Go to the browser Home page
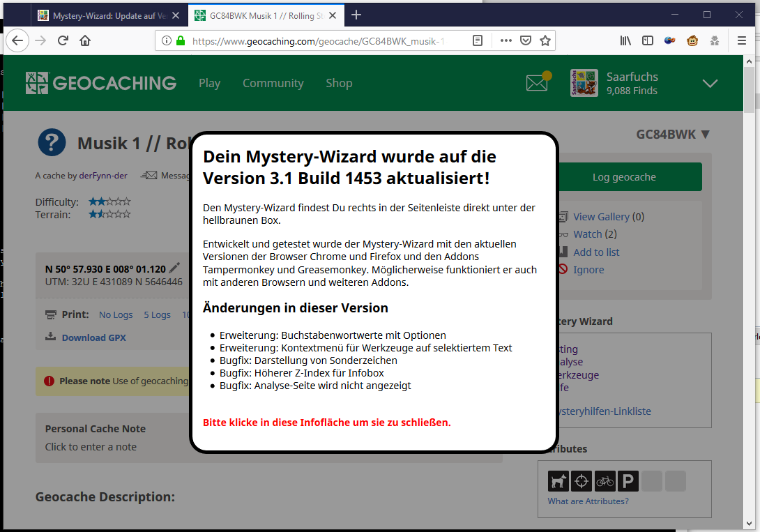 coord(85,40)
